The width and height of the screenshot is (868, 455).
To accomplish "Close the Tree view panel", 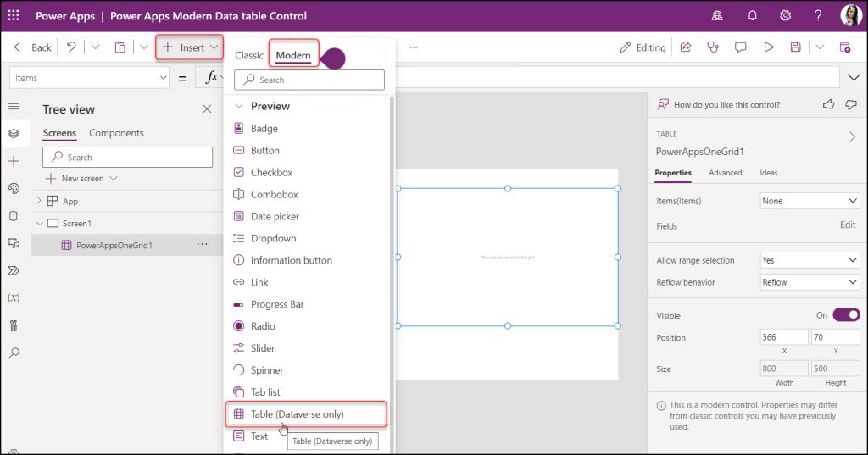I will point(207,109).
